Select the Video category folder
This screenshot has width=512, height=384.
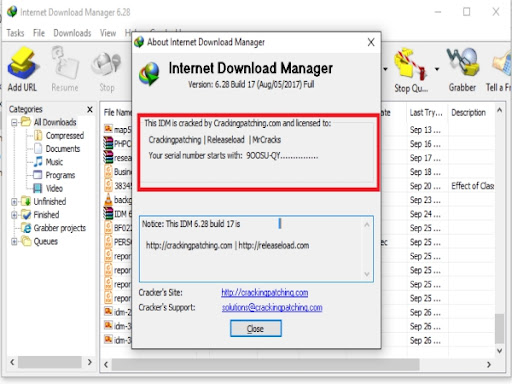pos(38,188)
